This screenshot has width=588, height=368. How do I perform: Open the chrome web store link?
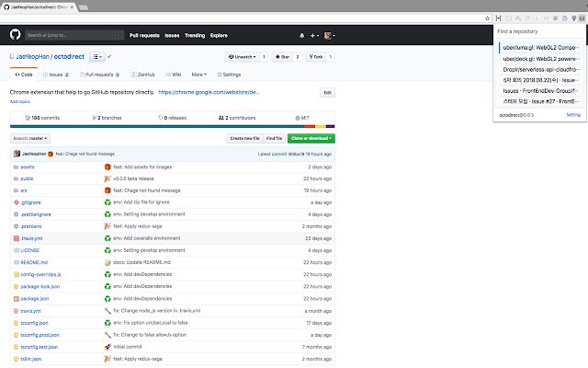point(209,92)
